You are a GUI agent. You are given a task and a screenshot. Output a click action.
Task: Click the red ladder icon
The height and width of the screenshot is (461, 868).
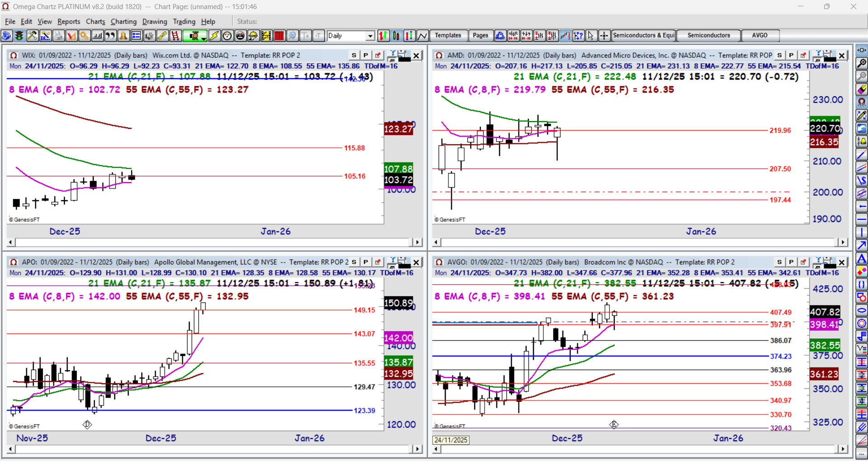(x=175, y=36)
